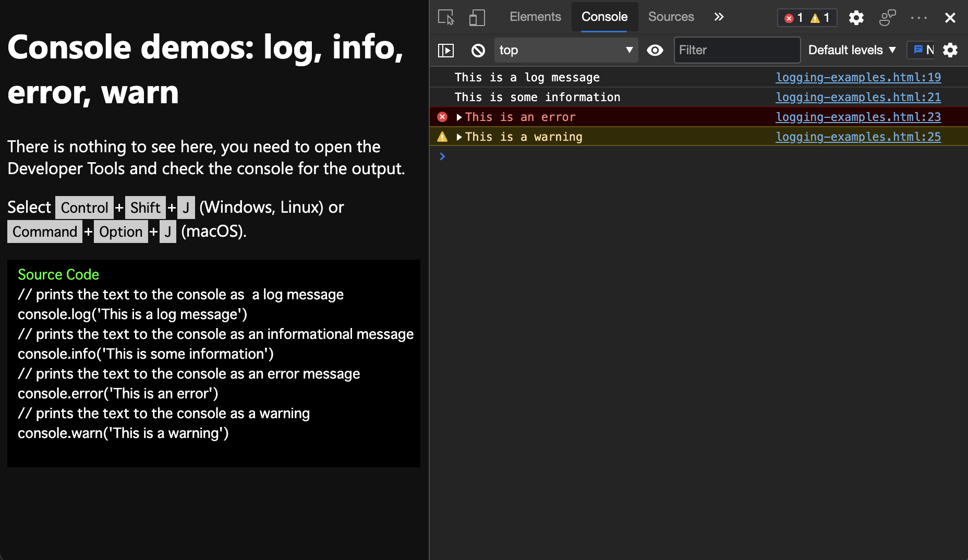Open logging-examples.html:19 source link
Viewport: 968px width, 560px height.
857,77
